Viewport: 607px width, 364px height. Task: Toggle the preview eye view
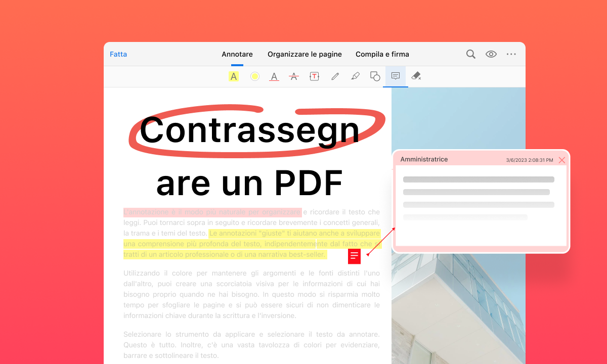(x=491, y=54)
